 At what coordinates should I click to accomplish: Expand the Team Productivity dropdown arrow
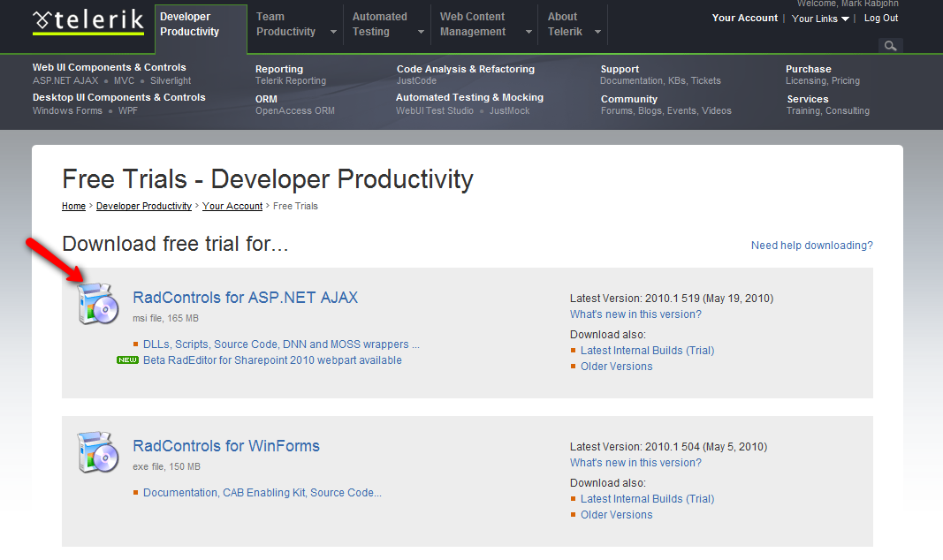pyautogui.click(x=333, y=32)
